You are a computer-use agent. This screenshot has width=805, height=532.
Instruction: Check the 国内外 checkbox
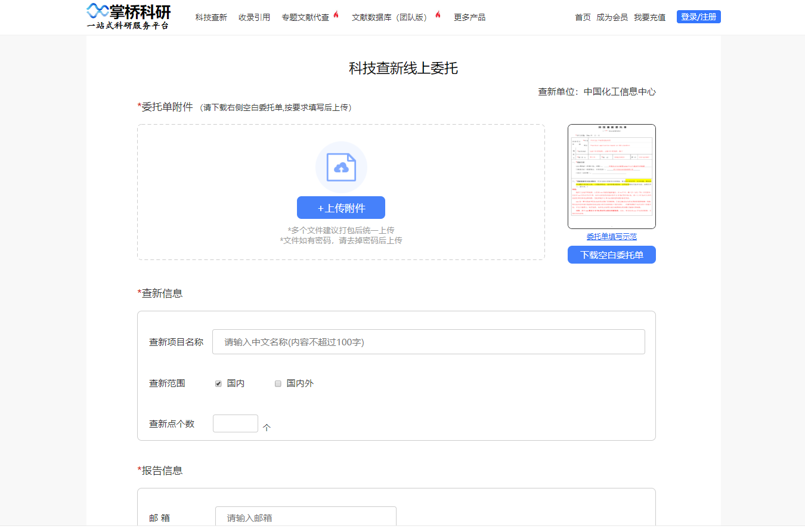pyautogui.click(x=278, y=383)
